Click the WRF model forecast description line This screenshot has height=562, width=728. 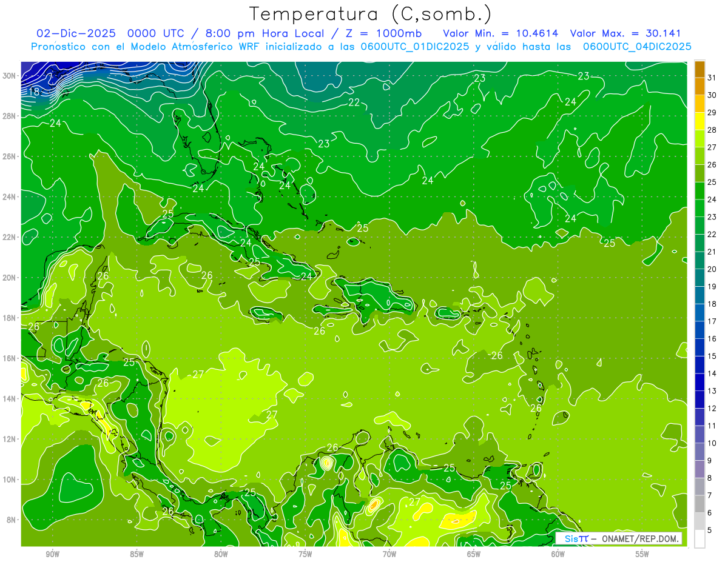tap(361, 47)
